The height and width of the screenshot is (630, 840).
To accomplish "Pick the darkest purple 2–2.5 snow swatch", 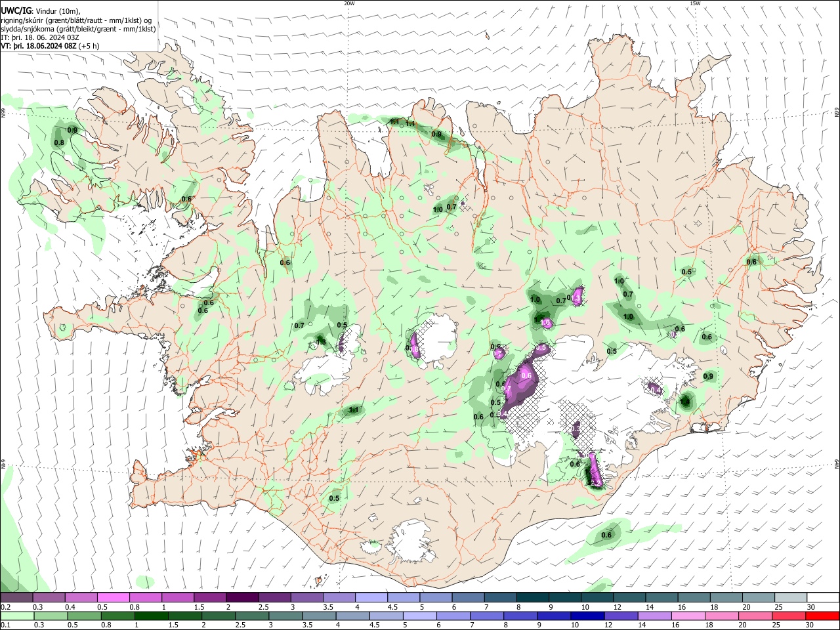I will (x=242, y=598).
